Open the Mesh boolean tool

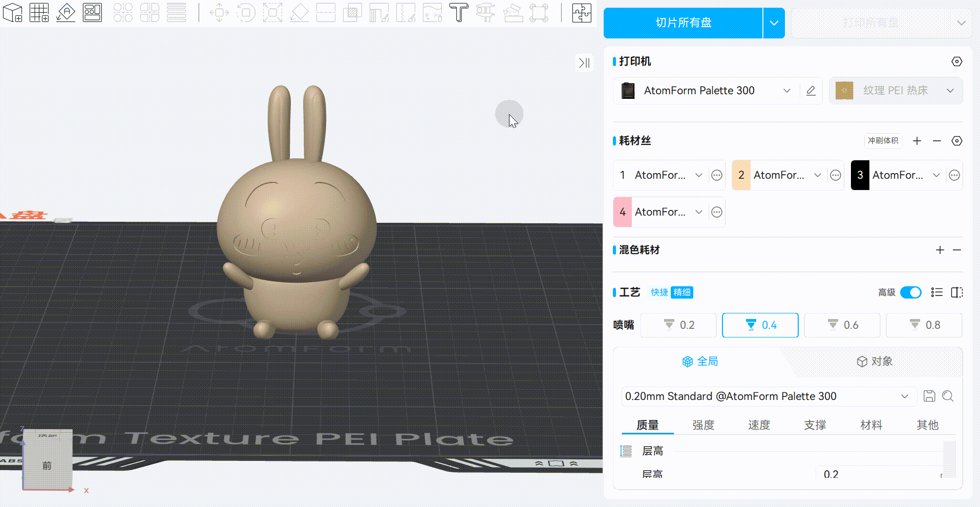click(x=352, y=12)
